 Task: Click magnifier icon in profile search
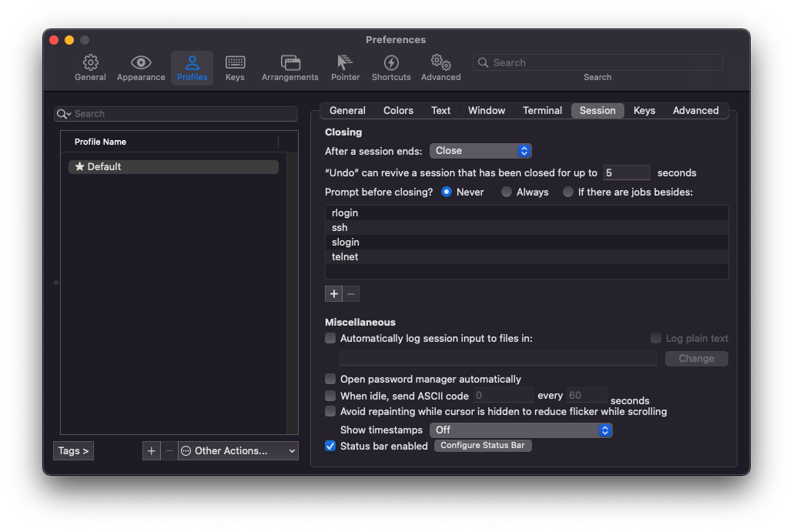point(63,114)
